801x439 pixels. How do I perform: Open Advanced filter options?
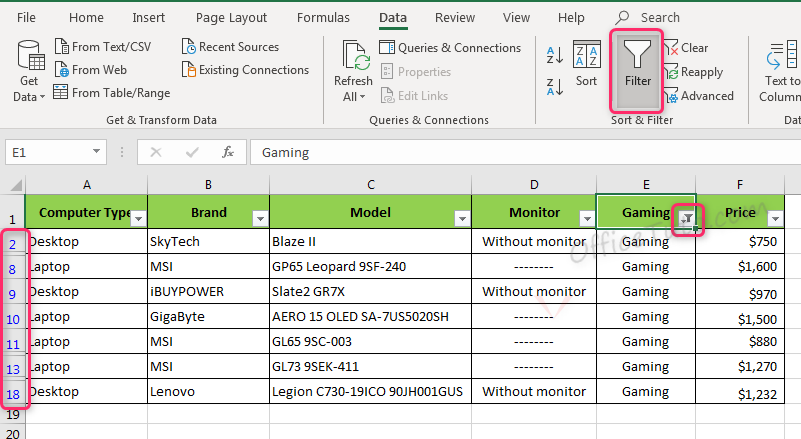[698, 96]
